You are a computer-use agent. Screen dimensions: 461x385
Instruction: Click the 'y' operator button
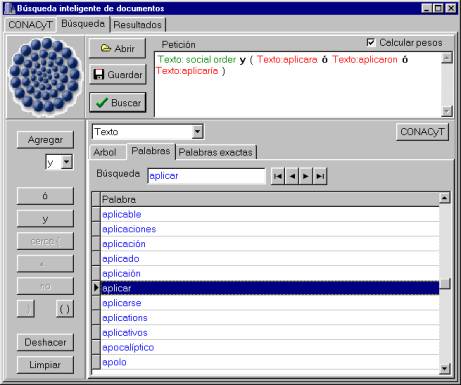[x=45, y=219]
